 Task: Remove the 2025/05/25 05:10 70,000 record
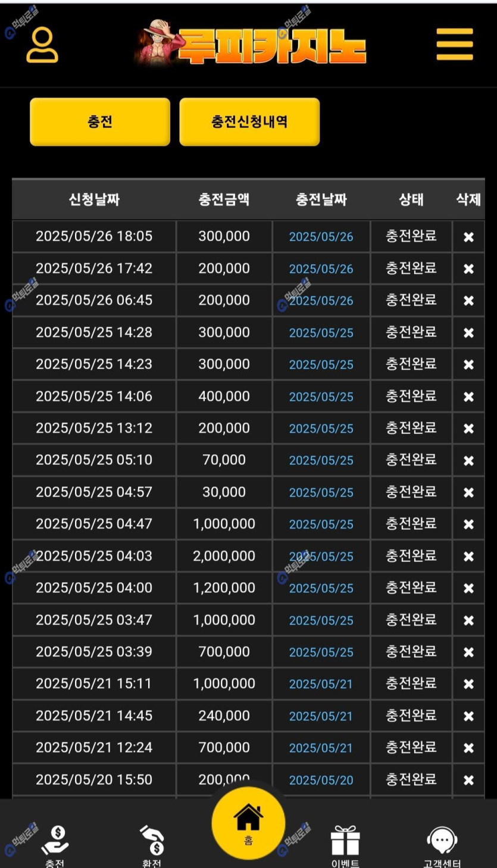[468, 461]
